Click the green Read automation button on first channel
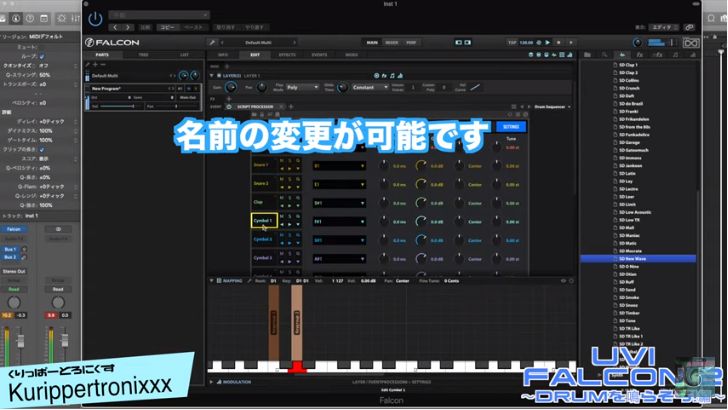The width and height of the screenshot is (728, 410). tap(14, 289)
